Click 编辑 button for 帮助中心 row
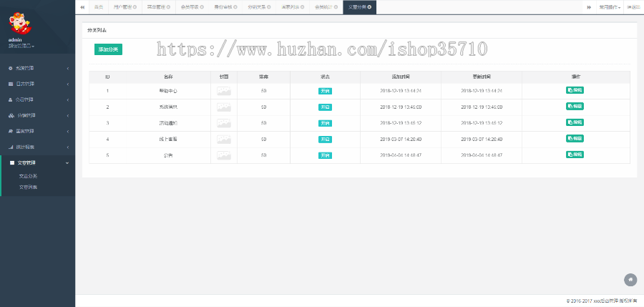 575,90
